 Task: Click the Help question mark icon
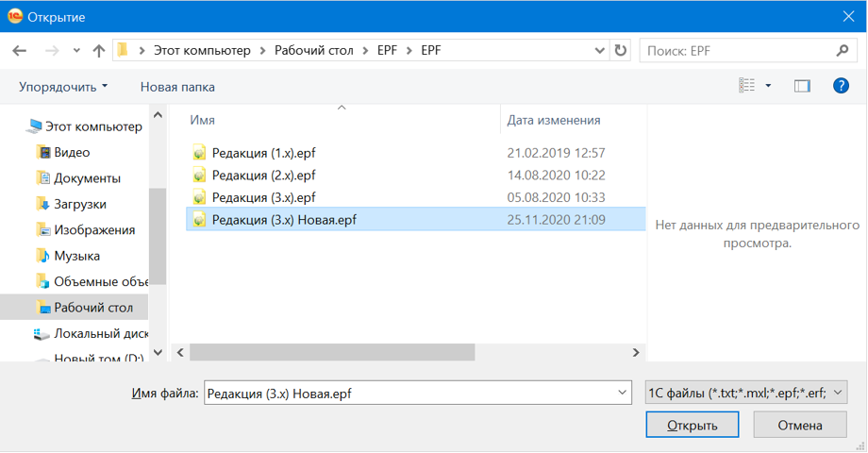click(841, 86)
